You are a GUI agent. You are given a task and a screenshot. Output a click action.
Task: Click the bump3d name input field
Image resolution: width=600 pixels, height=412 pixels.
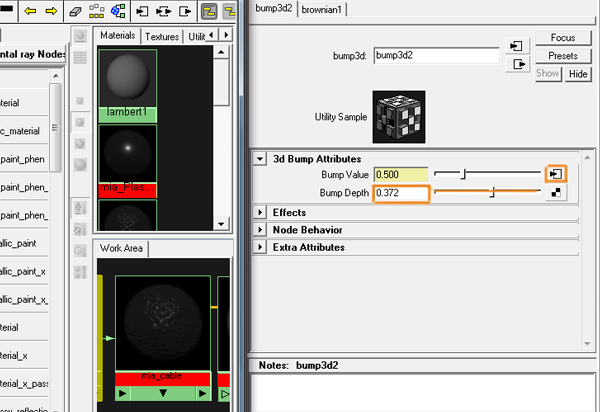pos(436,55)
